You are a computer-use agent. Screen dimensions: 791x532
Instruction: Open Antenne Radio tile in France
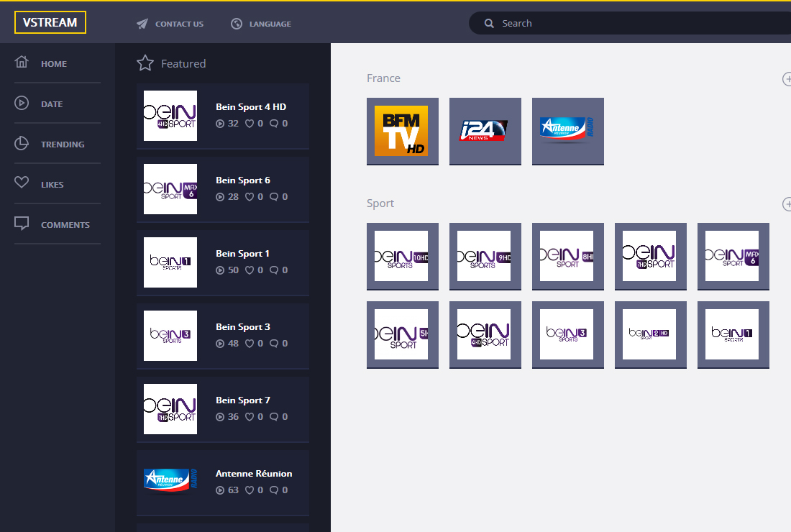568,131
